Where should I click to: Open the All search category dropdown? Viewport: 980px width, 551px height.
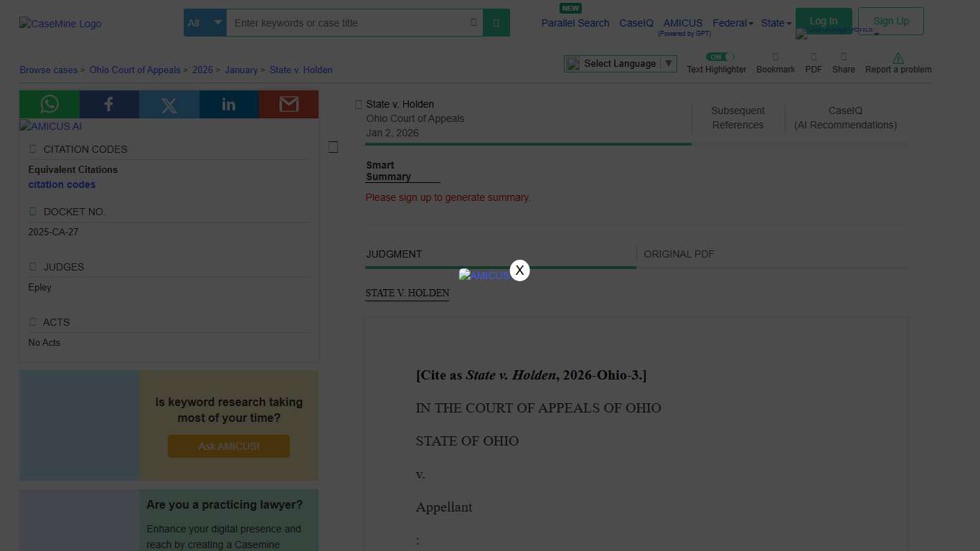[204, 22]
